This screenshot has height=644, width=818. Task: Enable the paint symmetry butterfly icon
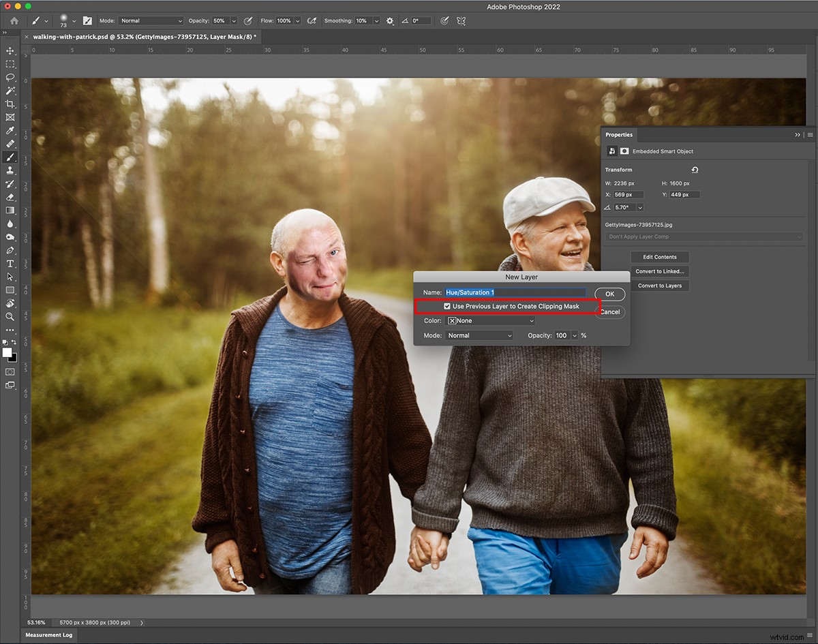click(461, 20)
